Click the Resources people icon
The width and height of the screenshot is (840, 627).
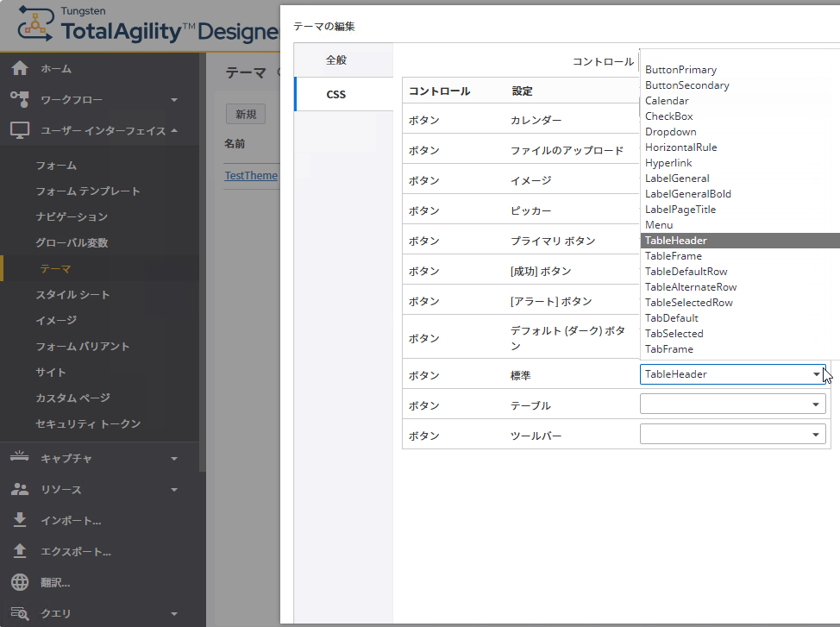point(20,489)
